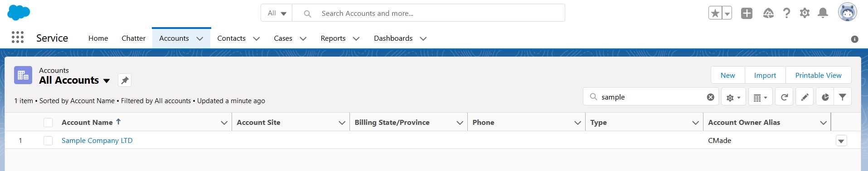Pin the All Accounts list view

[x=125, y=80]
